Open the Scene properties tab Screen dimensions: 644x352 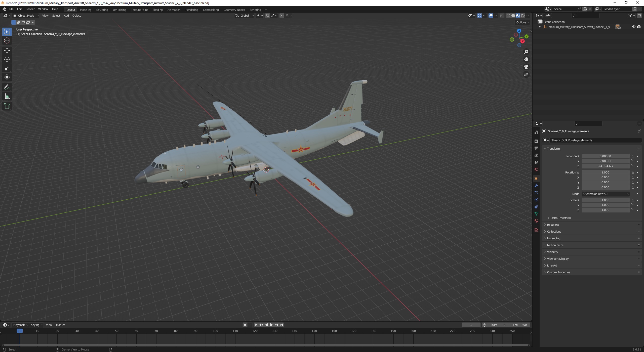point(536,162)
